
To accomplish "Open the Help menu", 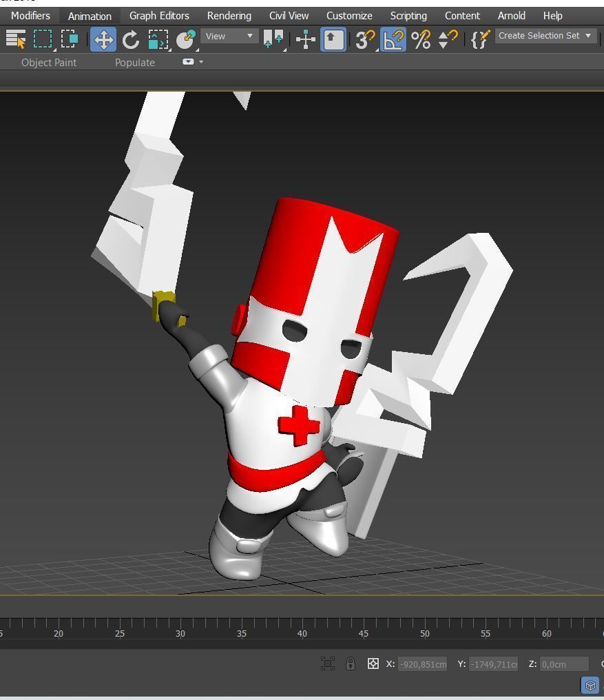I will click(x=552, y=16).
